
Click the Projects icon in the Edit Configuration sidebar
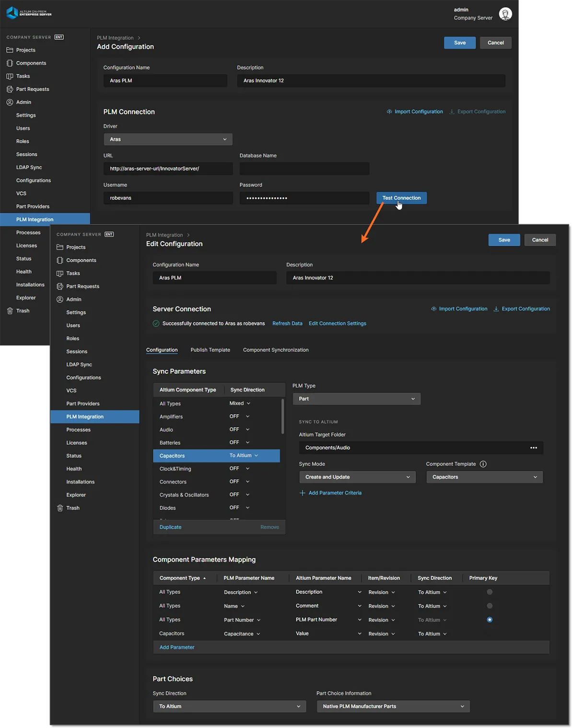coord(60,247)
